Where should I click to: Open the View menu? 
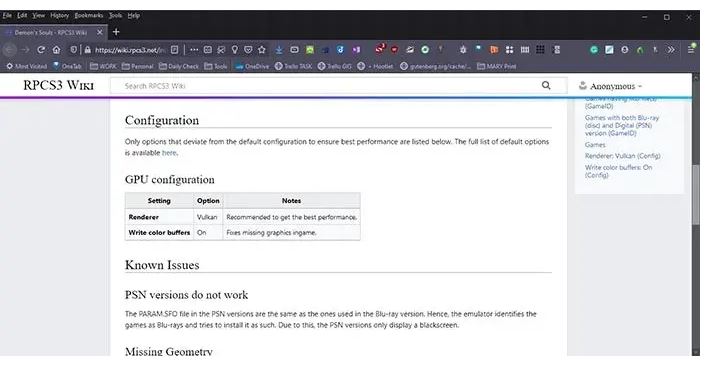tap(39, 15)
